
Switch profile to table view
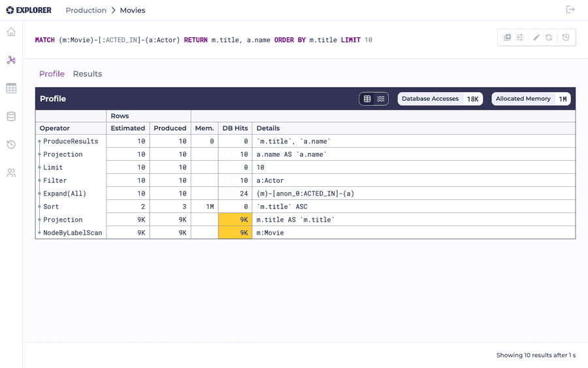(x=367, y=99)
